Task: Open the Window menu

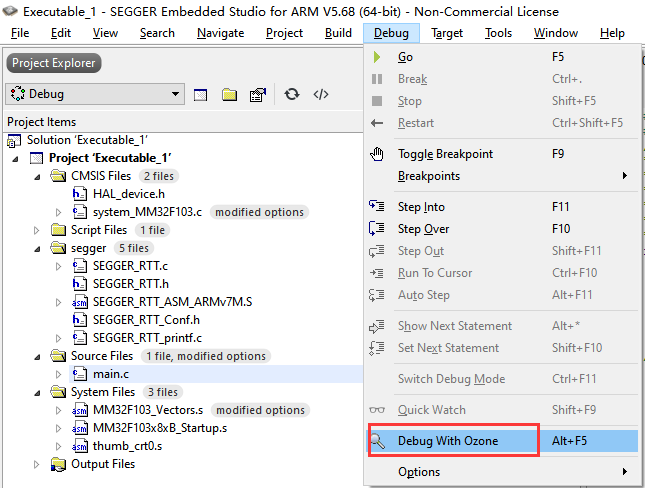Action: (556, 33)
